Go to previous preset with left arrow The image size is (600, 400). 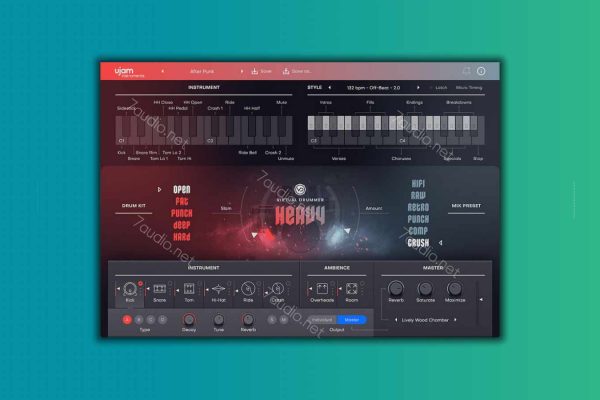(x=163, y=71)
